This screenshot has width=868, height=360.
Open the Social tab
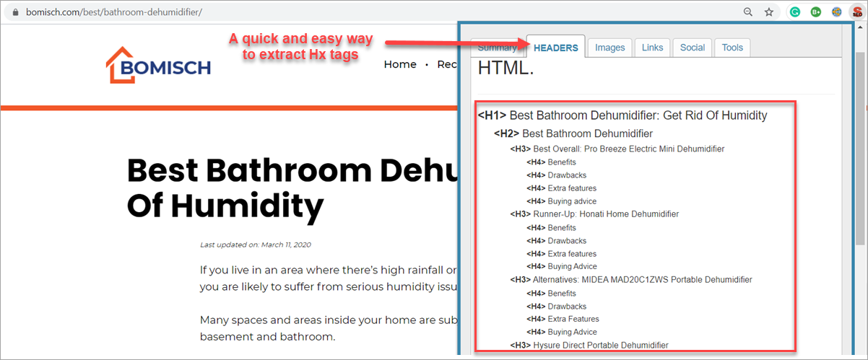click(x=692, y=48)
